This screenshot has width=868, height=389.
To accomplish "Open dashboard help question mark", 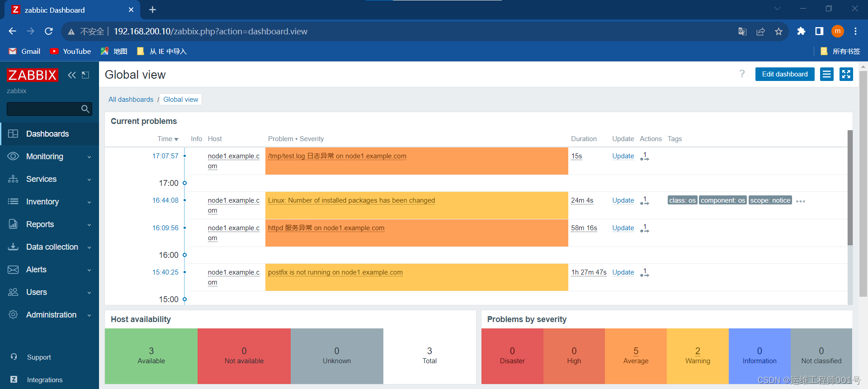I will (x=742, y=74).
